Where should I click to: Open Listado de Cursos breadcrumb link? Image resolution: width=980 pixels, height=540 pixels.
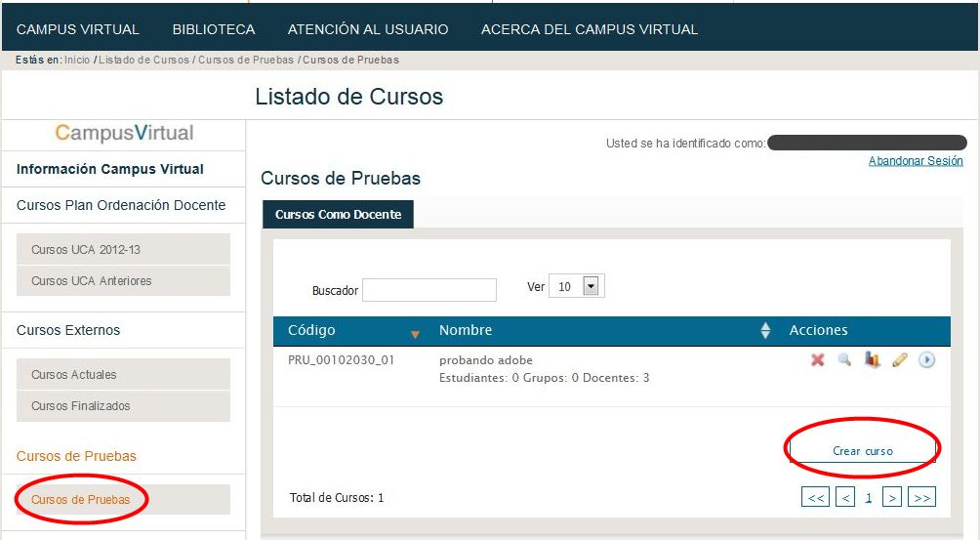point(143,60)
